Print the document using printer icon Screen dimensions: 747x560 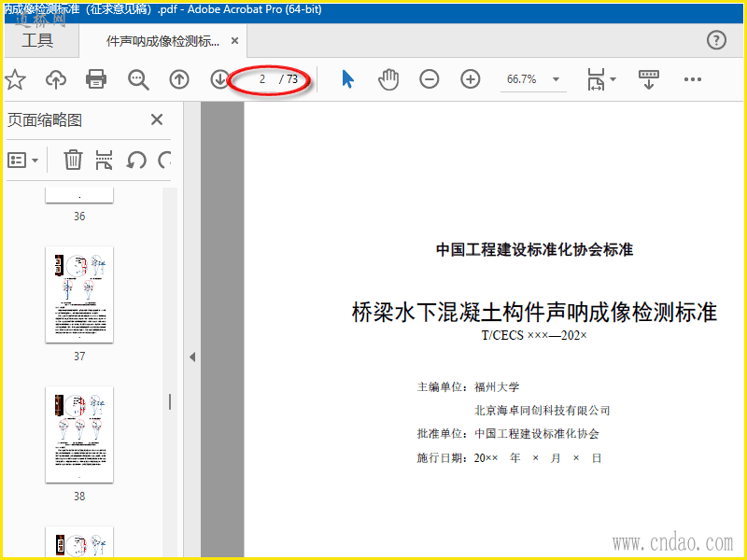[x=96, y=79]
